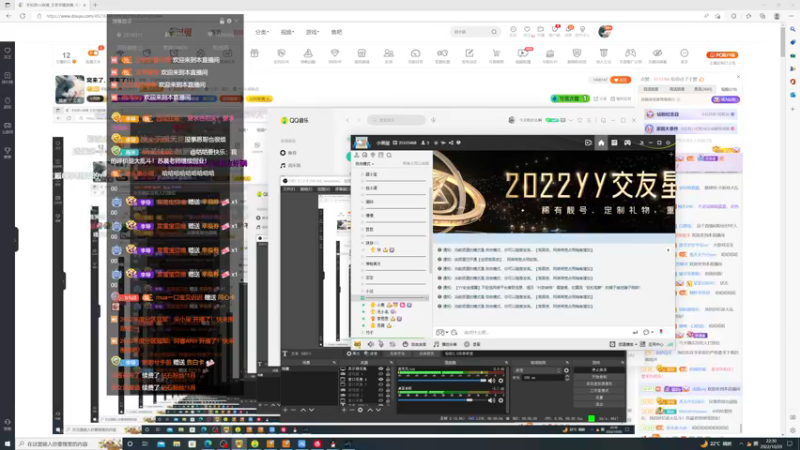Click the diamond icon in Douyu toolbar
The height and width of the screenshot is (450, 800).
click(x=335, y=54)
